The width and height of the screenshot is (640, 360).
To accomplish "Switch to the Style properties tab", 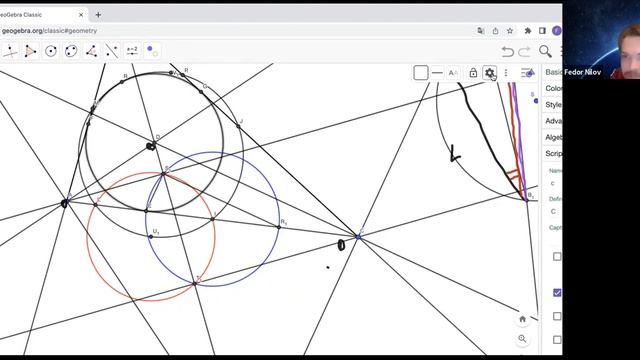I will (x=553, y=105).
